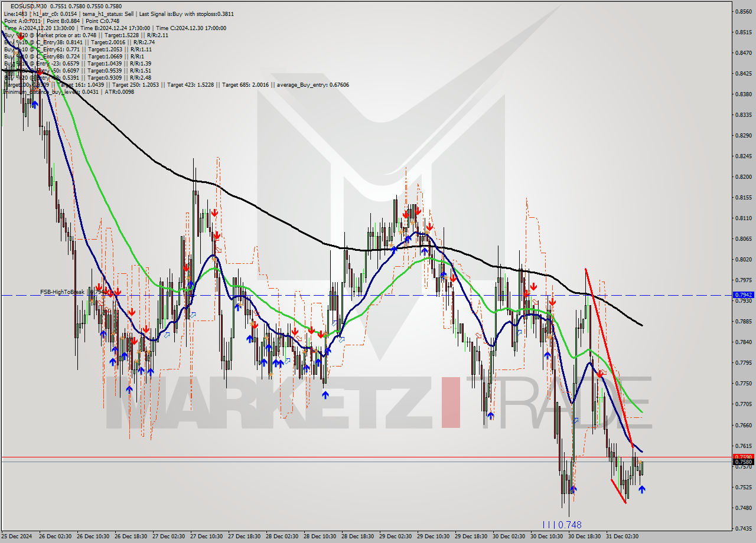756x543 pixels.
Task: Click the '29 Dec 18:30' time axis label
Action: pos(471,537)
